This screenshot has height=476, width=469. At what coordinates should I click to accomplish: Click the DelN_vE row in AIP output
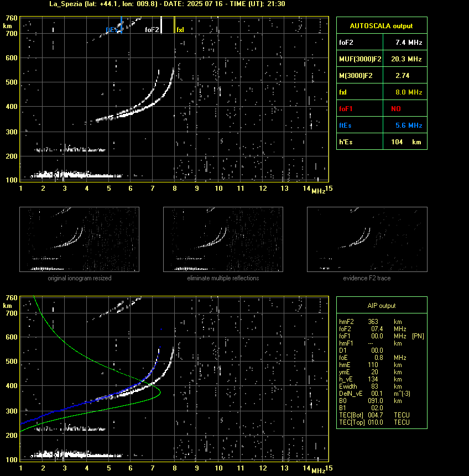[375, 394]
